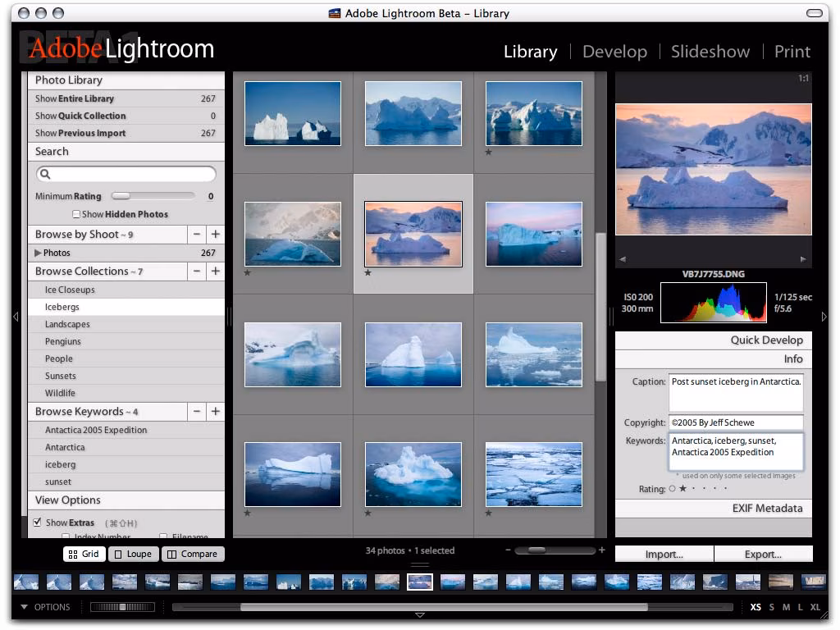
Task: Select XL filmstrip thumbnail size
Action: pos(815,607)
